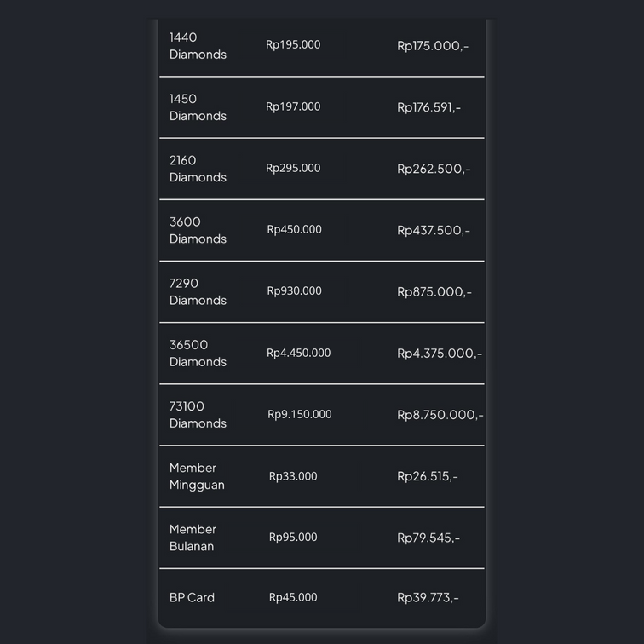
Task: Click the BP Card row label
Action: click(192, 598)
